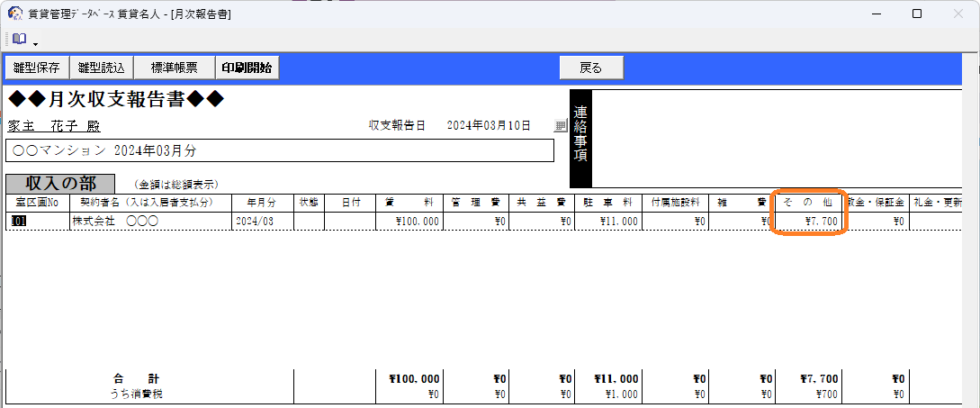Select the highlighted ¥7,700 その他 cell
Screen dimensions: 980x408
click(809, 221)
